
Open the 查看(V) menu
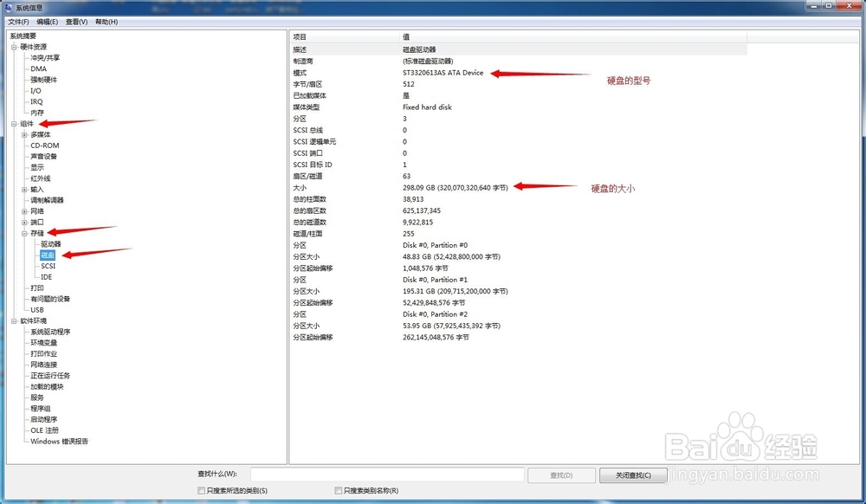point(76,22)
